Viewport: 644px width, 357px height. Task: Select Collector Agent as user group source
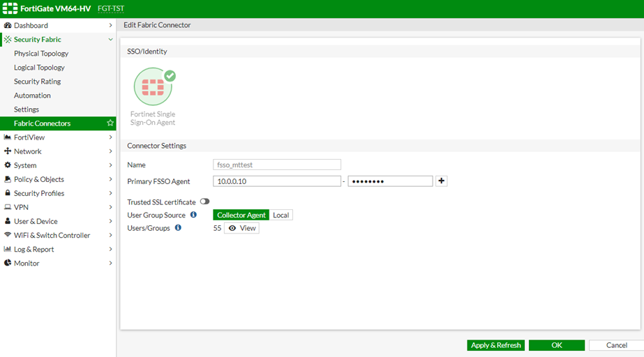click(x=241, y=215)
